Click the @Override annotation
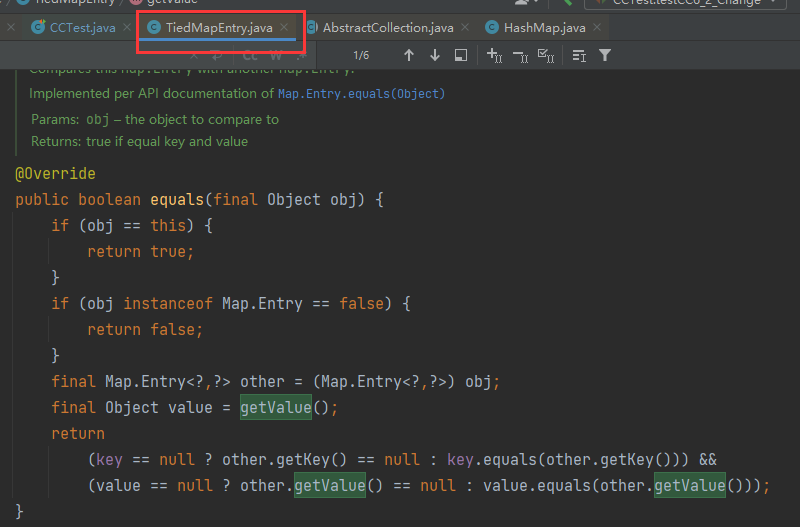Viewport: 800px width, 527px height. click(x=55, y=173)
